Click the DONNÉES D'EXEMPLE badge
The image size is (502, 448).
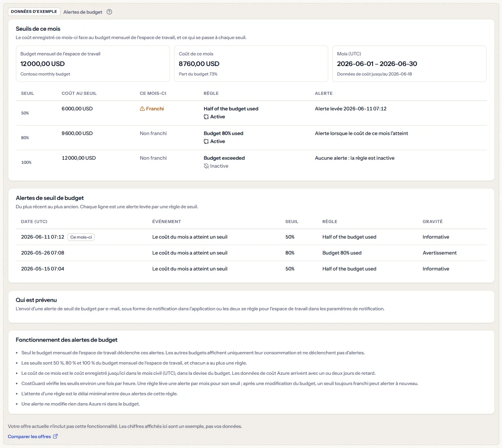pyautogui.click(x=34, y=12)
